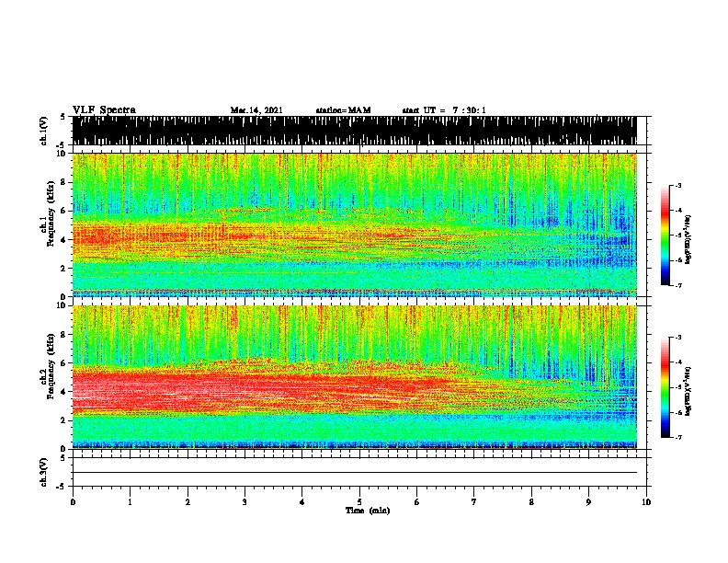Click the ch.2 spectrogram color scale bar
This screenshot has height=563, width=728.
point(665,387)
